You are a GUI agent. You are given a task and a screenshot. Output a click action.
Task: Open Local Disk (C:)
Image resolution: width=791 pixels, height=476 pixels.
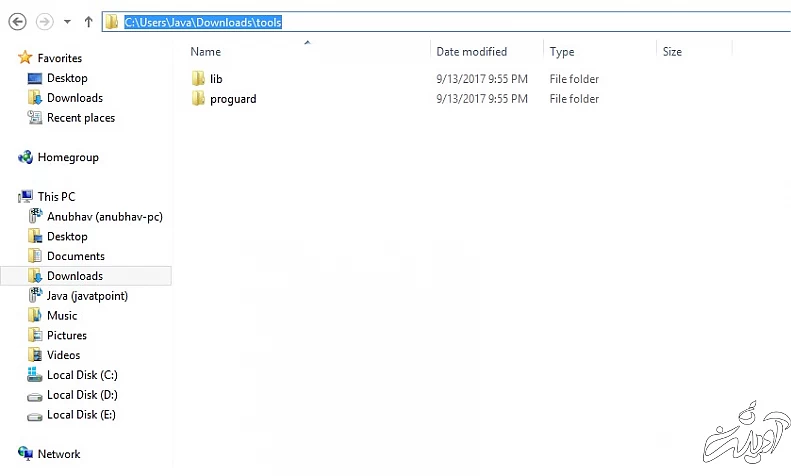click(82, 375)
